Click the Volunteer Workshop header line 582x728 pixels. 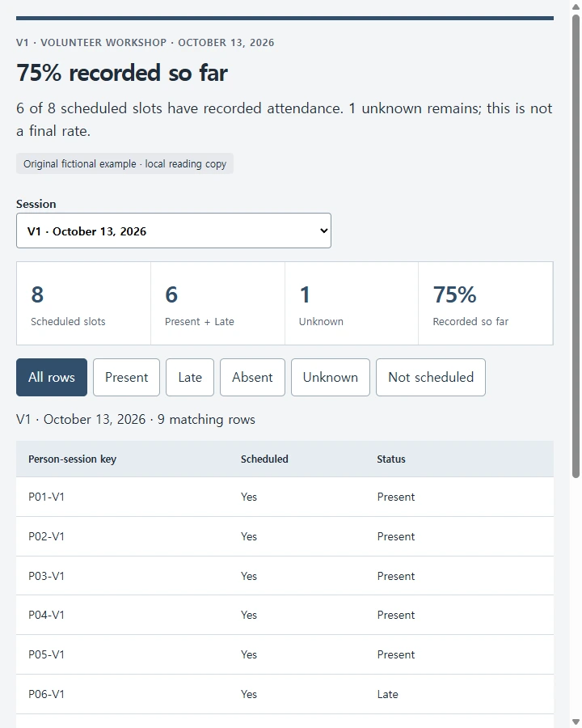point(145,42)
